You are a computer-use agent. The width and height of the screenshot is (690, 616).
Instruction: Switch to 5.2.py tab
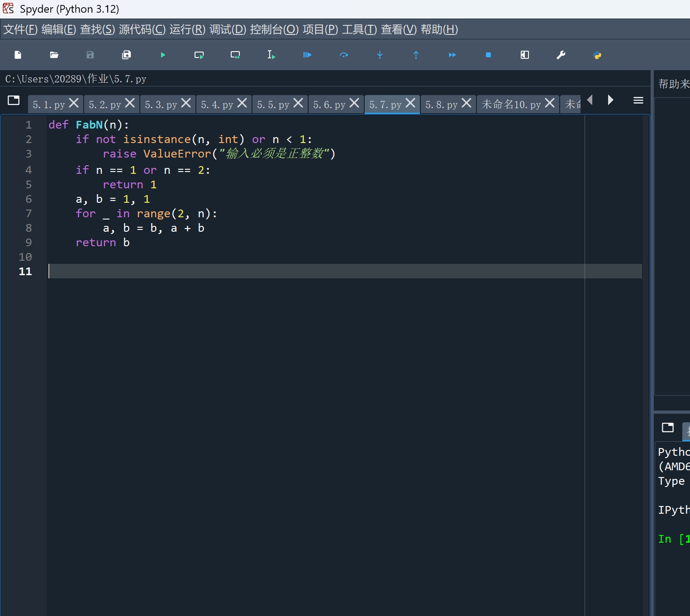tap(105, 105)
